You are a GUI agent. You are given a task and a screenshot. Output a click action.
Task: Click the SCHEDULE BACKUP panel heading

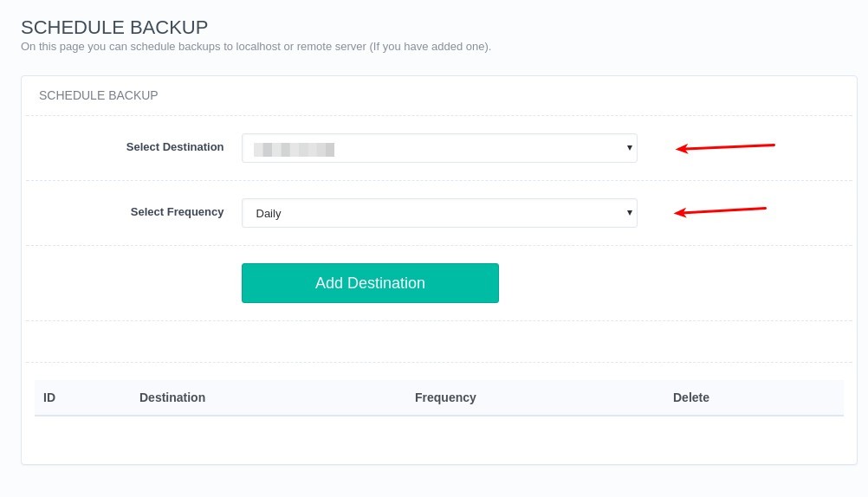pos(99,95)
